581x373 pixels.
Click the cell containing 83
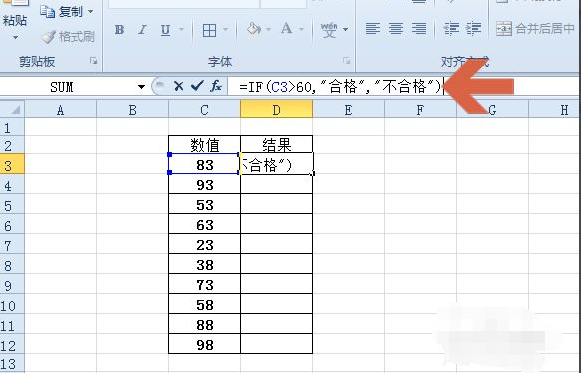click(x=204, y=164)
